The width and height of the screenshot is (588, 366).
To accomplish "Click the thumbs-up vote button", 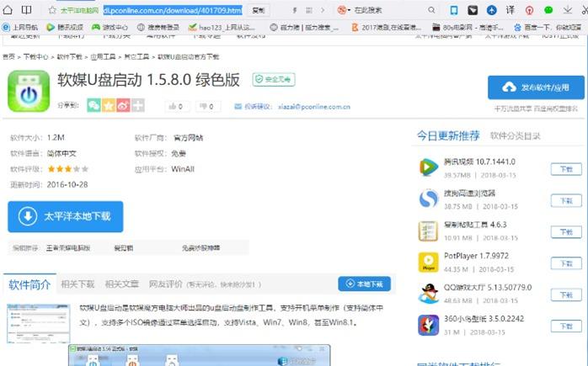I will (177, 106).
